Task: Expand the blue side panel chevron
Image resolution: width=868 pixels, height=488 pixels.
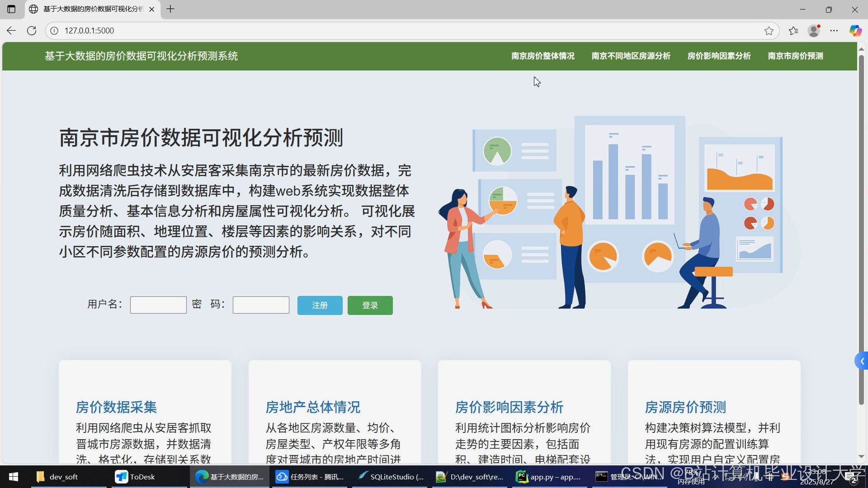Action: [862, 361]
